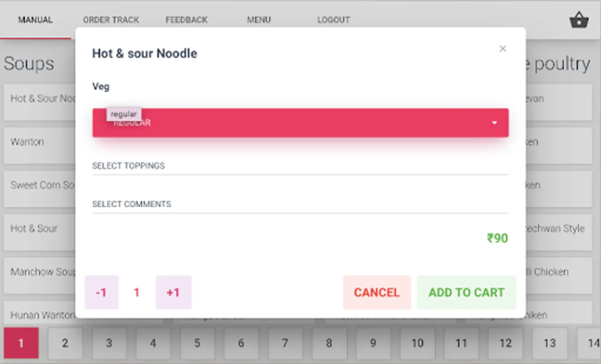Select table number 1
Screen dimensions: 601x364
21,343
